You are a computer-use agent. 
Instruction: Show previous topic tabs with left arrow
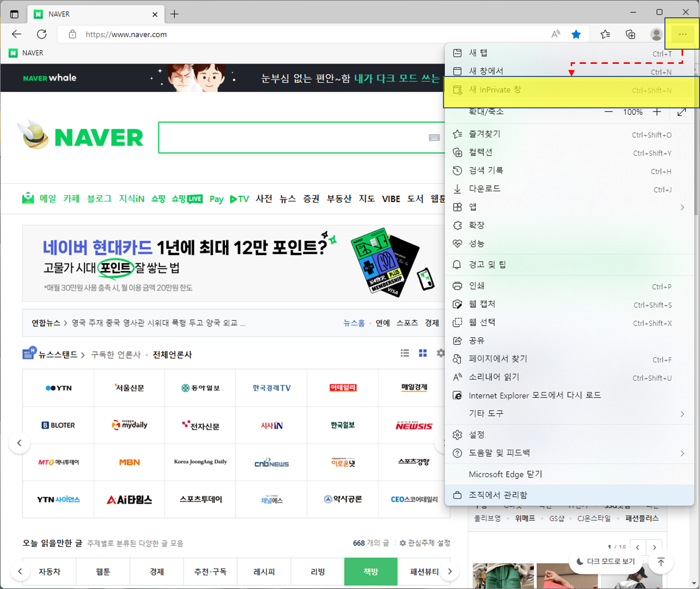pyautogui.click(x=20, y=572)
